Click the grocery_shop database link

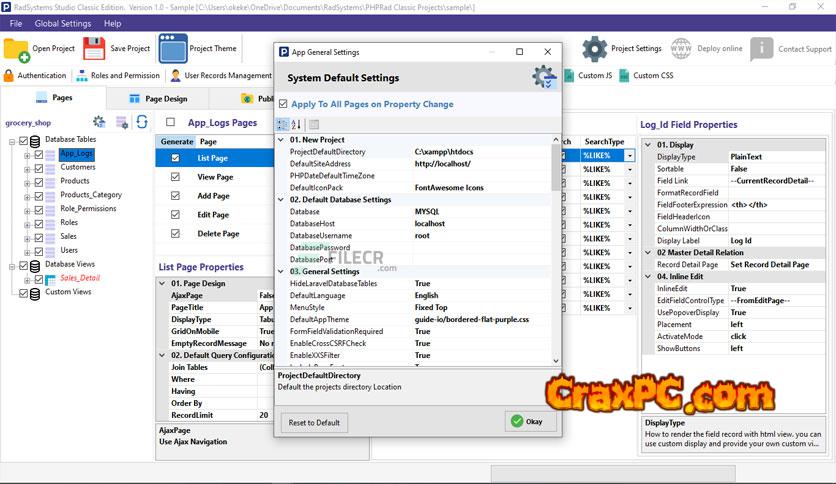(28, 123)
